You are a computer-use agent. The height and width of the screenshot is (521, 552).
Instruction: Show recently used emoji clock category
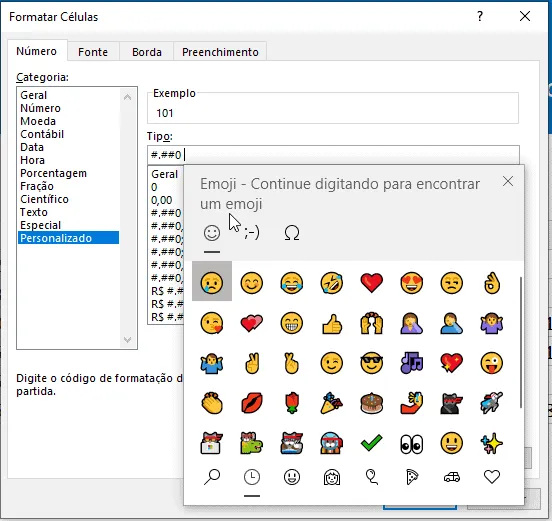tap(252, 477)
